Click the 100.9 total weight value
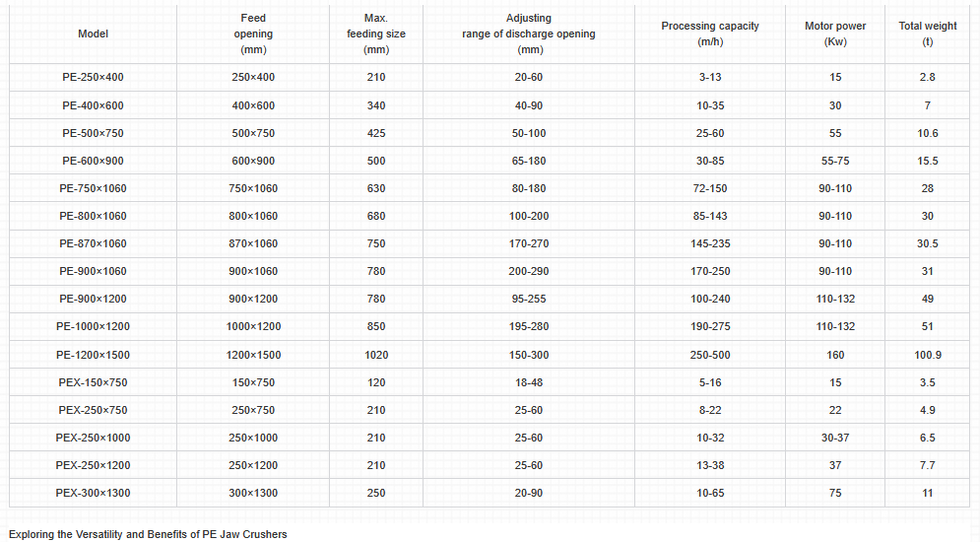Screen dimensions: 980x542 coord(928,355)
